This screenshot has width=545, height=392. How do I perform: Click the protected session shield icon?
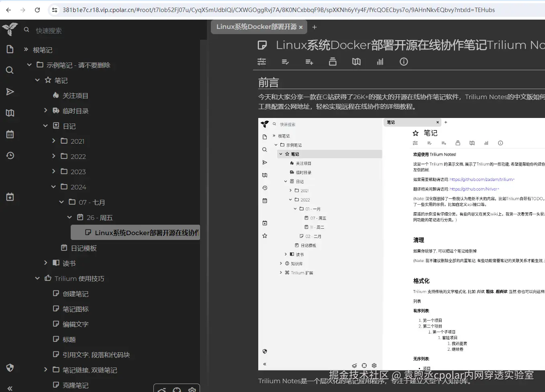[10, 368]
